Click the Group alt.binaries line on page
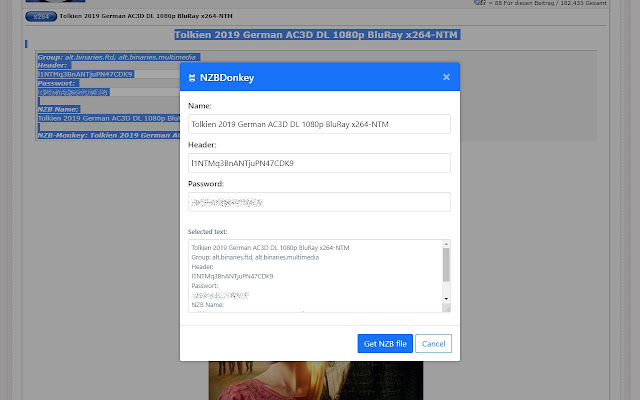Image resolution: width=640 pixels, height=400 pixels. tap(117, 57)
